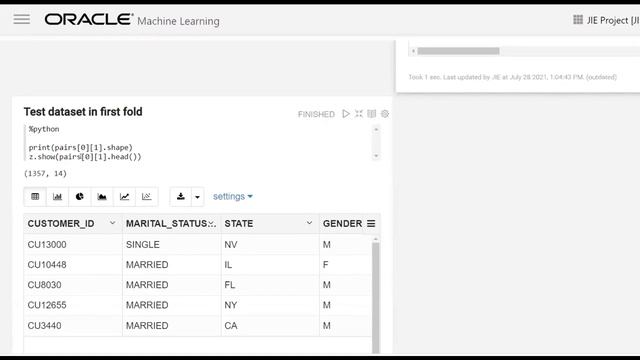The height and width of the screenshot is (360, 640).
Task: Toggle paragraph output view icon
Action: pyautogui.click(x=371, y=114)
